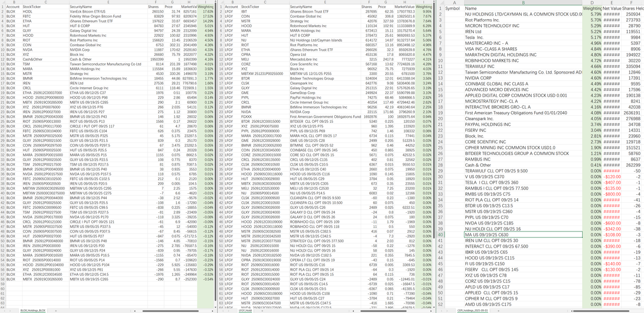Select row 40 header in CEPI window
The height and width of the screenshot is (313, 644).
tap(440, 234)
